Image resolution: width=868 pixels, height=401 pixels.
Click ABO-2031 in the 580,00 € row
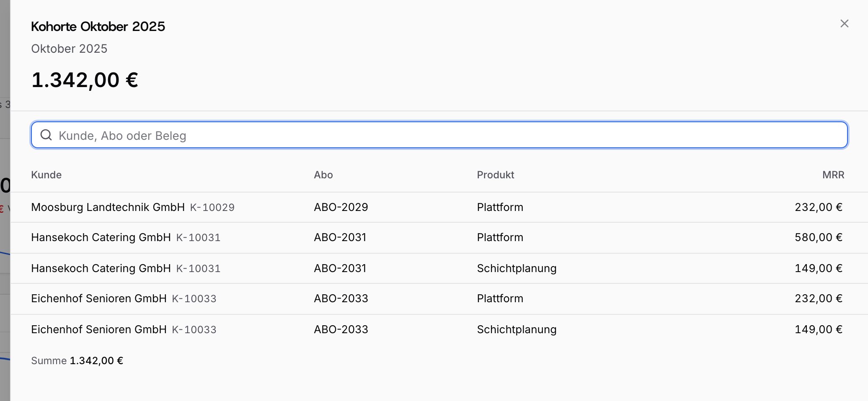(340, 237)
